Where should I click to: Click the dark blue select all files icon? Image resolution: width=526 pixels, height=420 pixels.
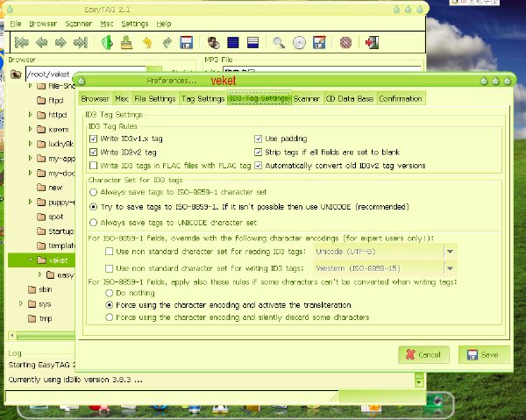pyautogui.click(x=233, y=43)
